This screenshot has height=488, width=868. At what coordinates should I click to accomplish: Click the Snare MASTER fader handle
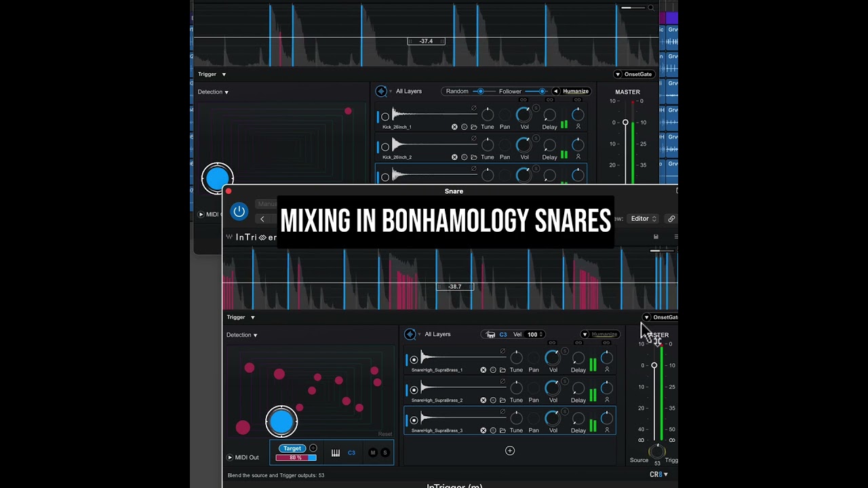[x=654, y=365]
